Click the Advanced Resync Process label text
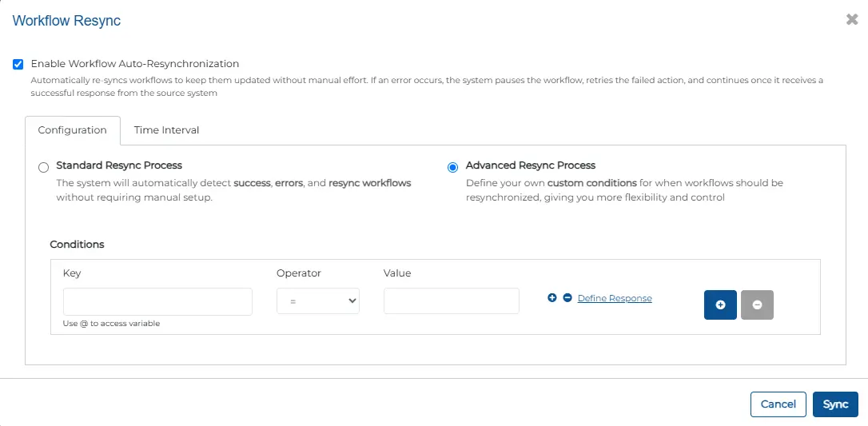Screen dimensions: 868x426 531,165
